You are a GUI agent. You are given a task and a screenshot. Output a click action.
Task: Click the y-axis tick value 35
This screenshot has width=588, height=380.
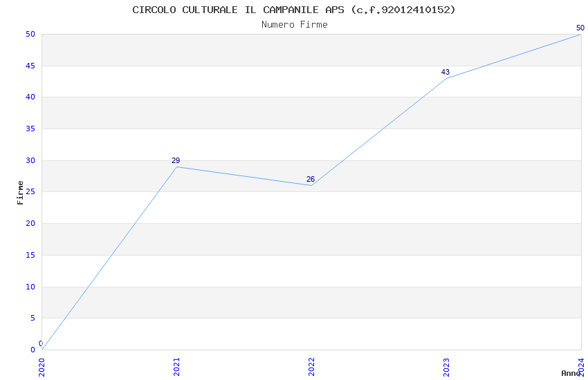[30, 129]
